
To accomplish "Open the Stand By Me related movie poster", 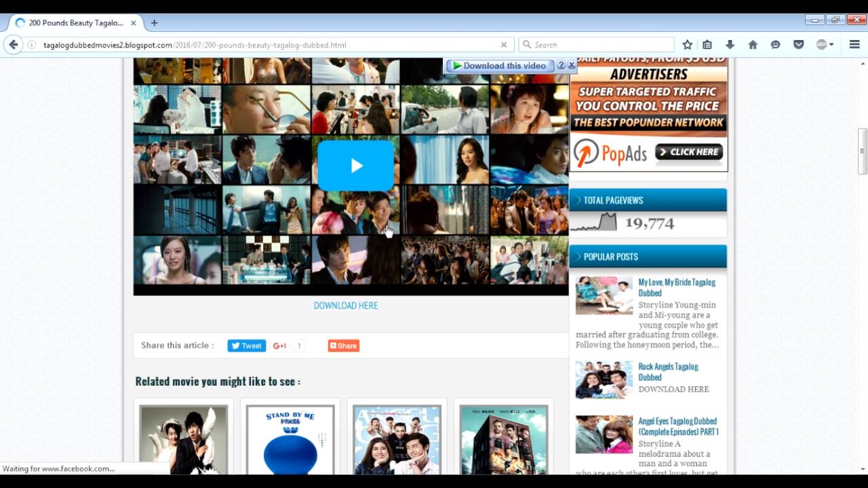I will point(290,439).
